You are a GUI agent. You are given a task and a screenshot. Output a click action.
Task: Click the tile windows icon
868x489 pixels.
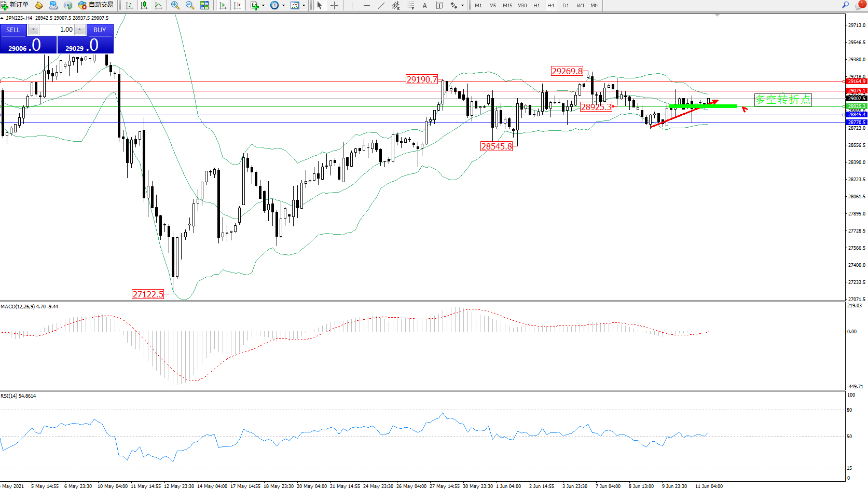(204, 5)
